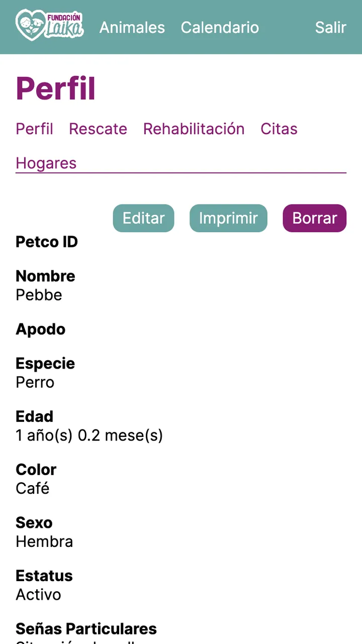Go to the Calendario page

(220, 27)
